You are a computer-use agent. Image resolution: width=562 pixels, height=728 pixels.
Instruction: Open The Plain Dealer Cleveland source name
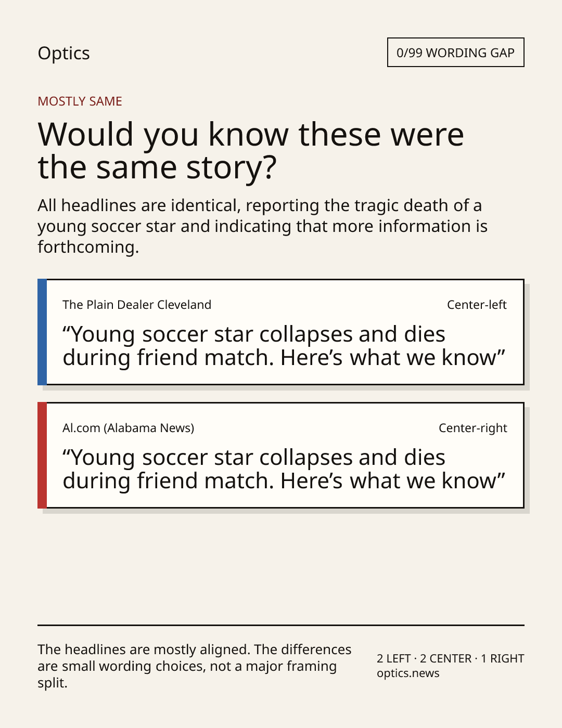tap(137, 305)
